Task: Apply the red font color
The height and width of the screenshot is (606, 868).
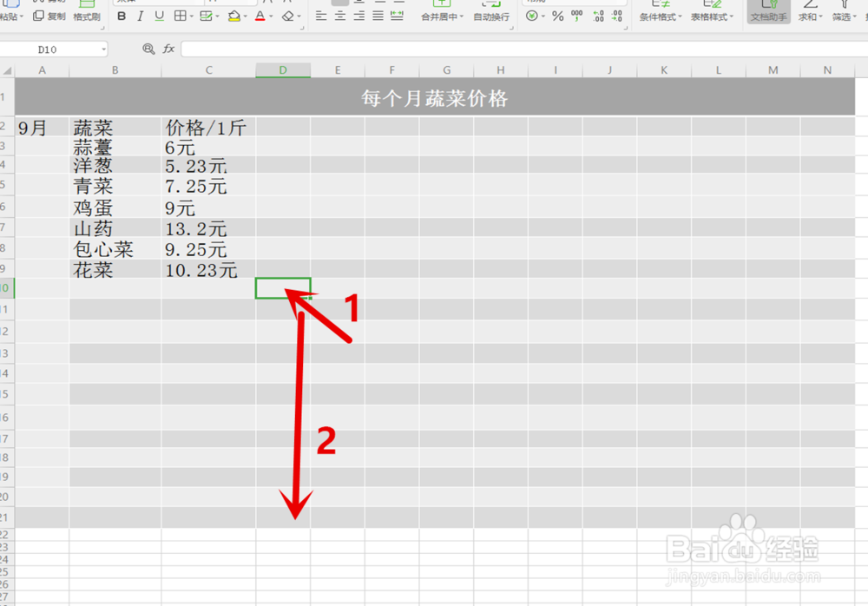Action: point(260,16)
